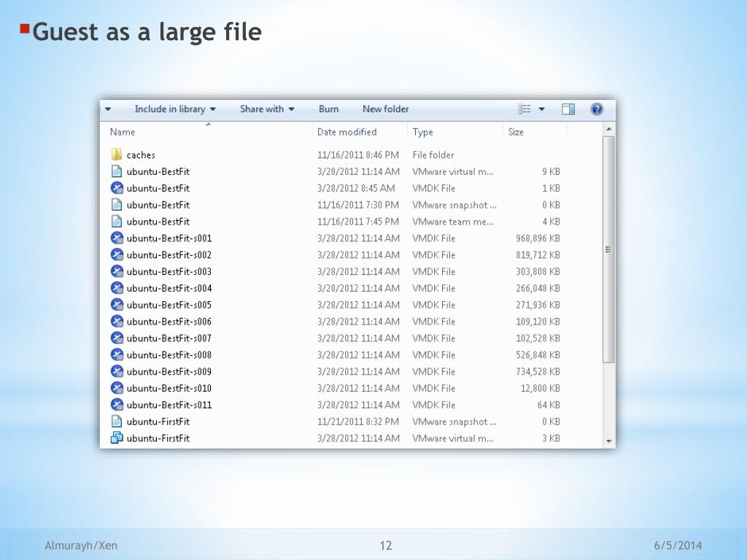This screenshot has height=560, width=747.
Task: Click the 968,896 KB size value
Action: pos(538,238)
